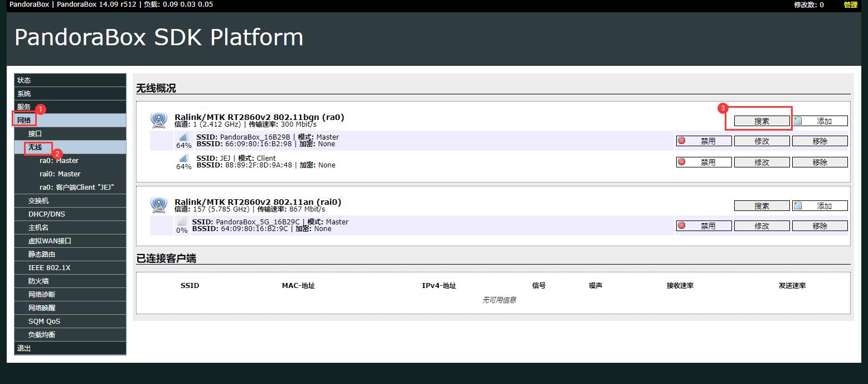The width and height of the screenshot is (868, 384).
Task: Click the 无线概况 section heading
Action: click(x=156, y=88)
